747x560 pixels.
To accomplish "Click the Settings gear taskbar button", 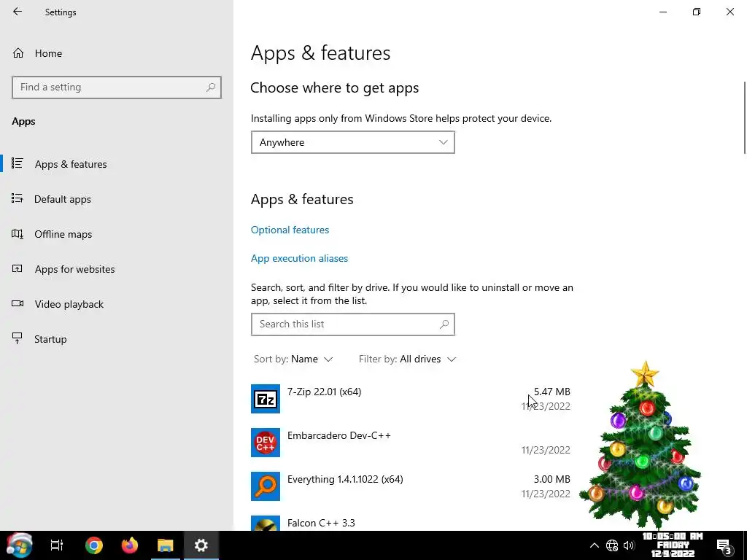I will [x=201, y=545].
